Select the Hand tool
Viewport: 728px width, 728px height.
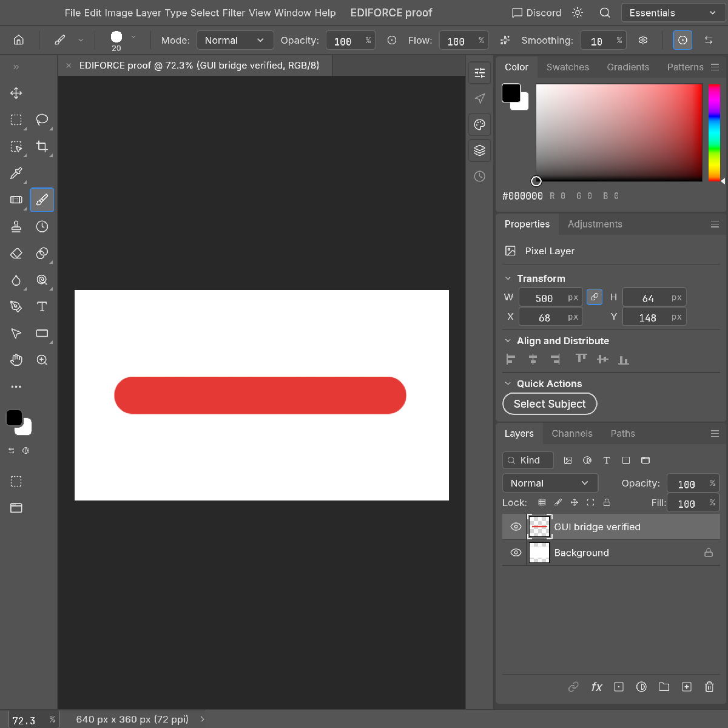pyautogui.click(x=16, y=360)
